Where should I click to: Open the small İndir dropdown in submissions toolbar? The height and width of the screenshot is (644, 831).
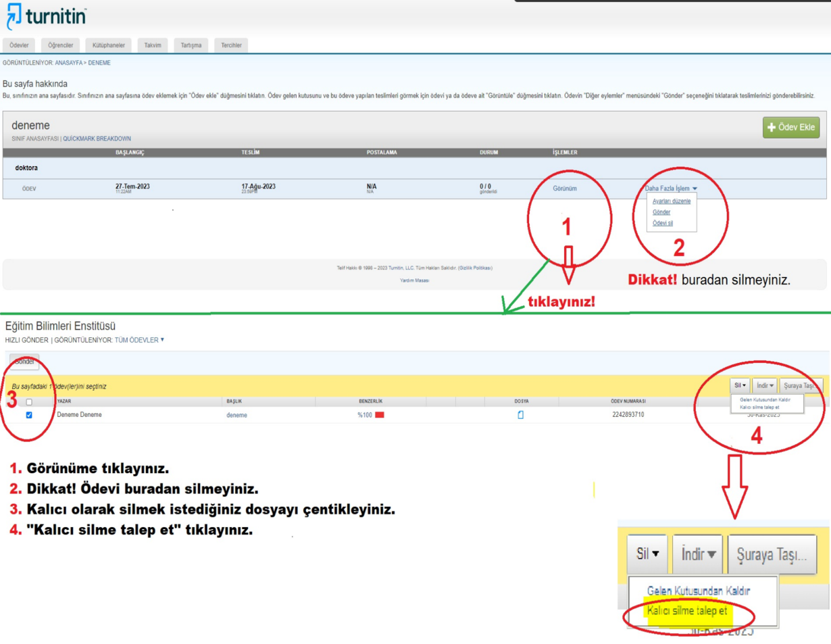[x=765, y=385]
